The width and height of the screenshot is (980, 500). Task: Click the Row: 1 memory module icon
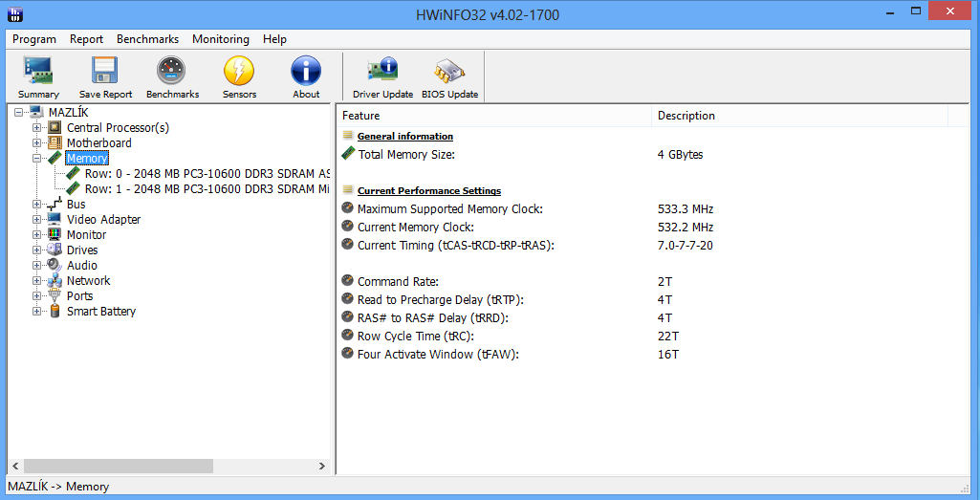tap(74, 188)
